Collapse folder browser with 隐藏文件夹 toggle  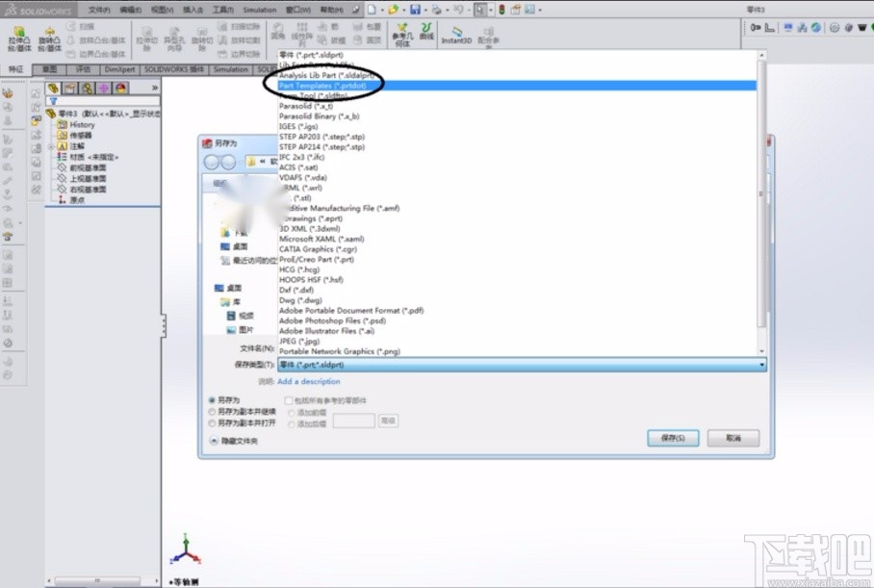pyautogui.click(x=214, y=441)
